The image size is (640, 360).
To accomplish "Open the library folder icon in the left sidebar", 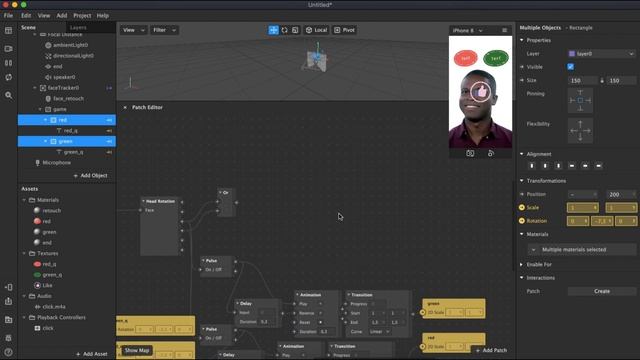I will point(8,320).
